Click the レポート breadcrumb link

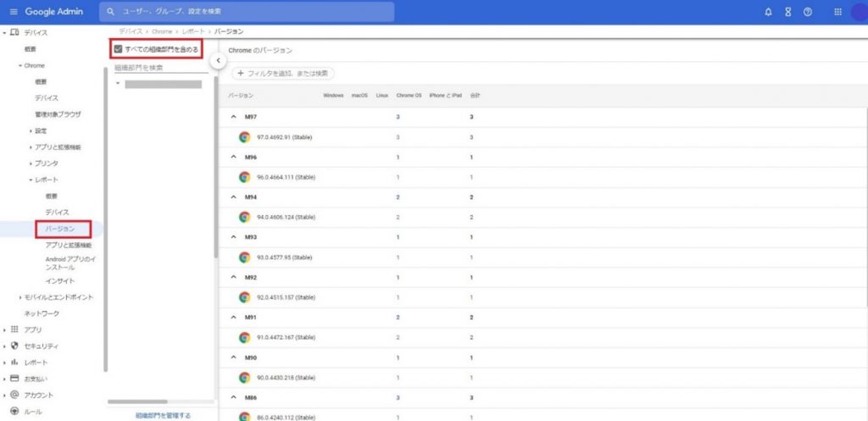(194, 32)
